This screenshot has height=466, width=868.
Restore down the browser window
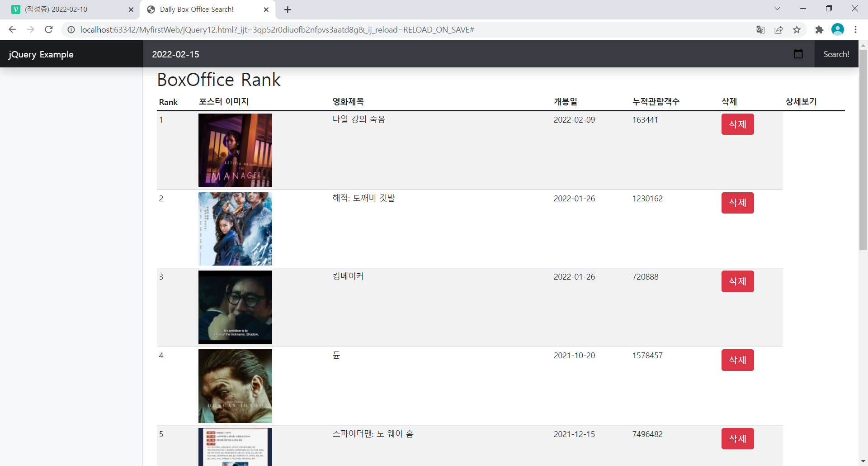829,9
